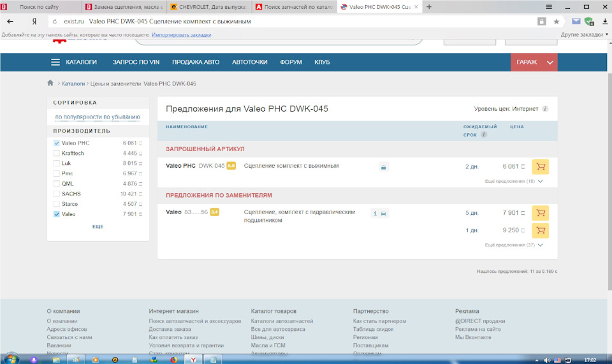Open Таблица скидок footer link
The image size is (612, 364).
coord(373,330)
